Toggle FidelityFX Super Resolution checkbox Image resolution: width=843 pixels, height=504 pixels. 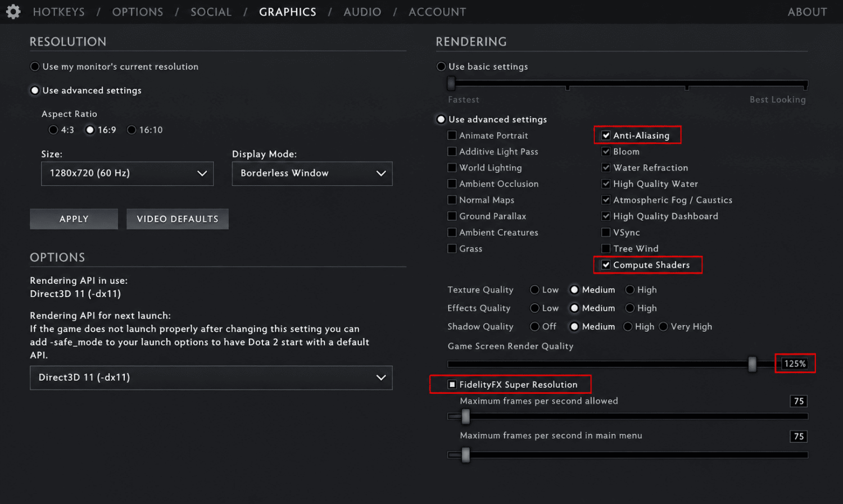coord(452,385)
